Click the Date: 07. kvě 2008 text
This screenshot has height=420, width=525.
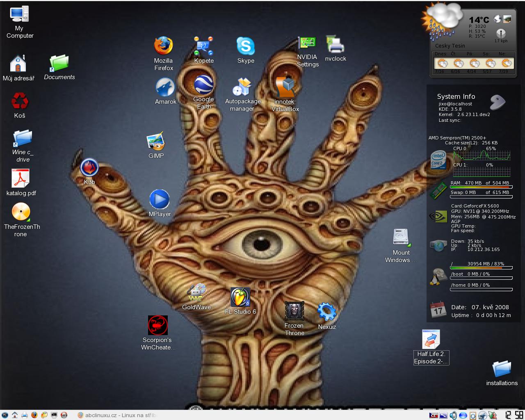pos(480,307)
